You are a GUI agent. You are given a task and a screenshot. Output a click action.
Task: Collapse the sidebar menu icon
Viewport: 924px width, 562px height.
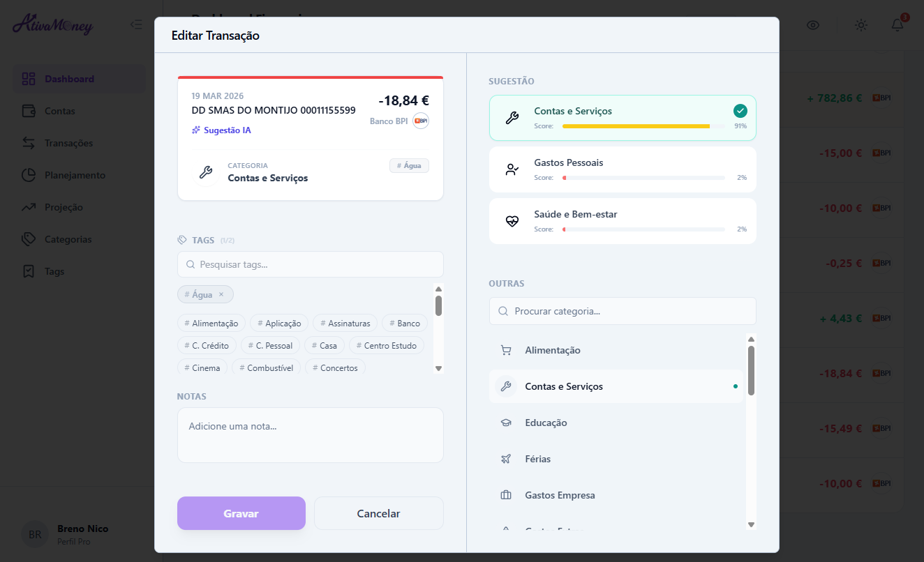pyautogui.click(x=136, y=25)
